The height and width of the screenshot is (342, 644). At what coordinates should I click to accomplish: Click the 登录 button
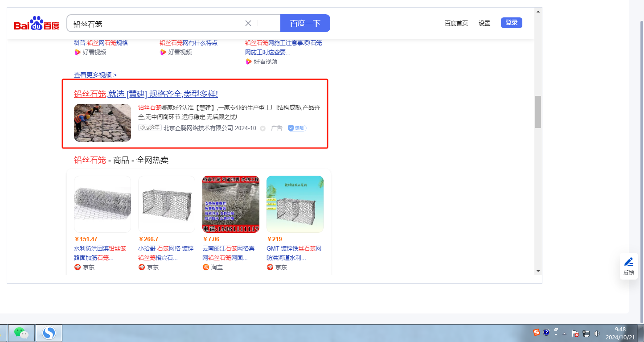(x=512, y=23)
